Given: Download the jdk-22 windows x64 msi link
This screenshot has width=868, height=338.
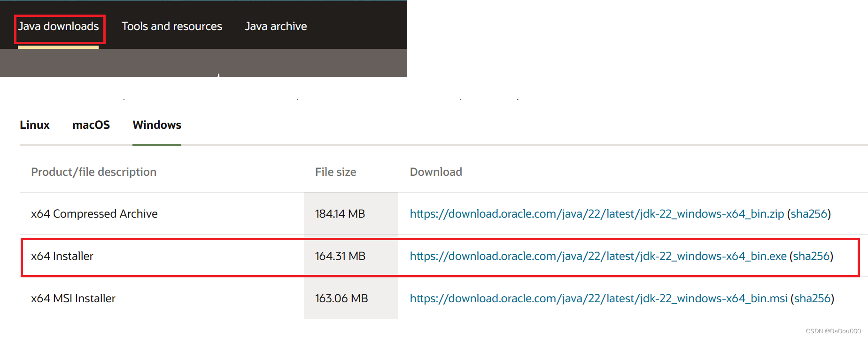Looking at the screenshot, I should pos(599,299).
